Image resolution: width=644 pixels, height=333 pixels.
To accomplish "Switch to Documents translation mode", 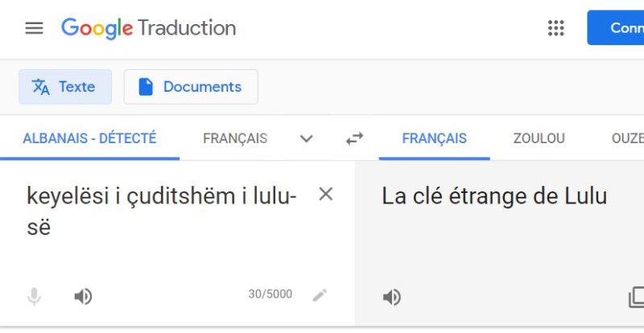I will (191, 87).
